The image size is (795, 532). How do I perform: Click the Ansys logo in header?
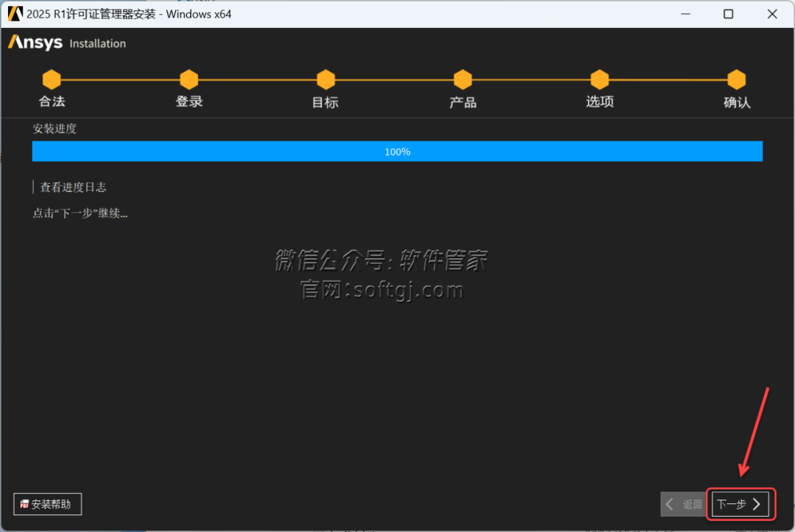(35, 43)
